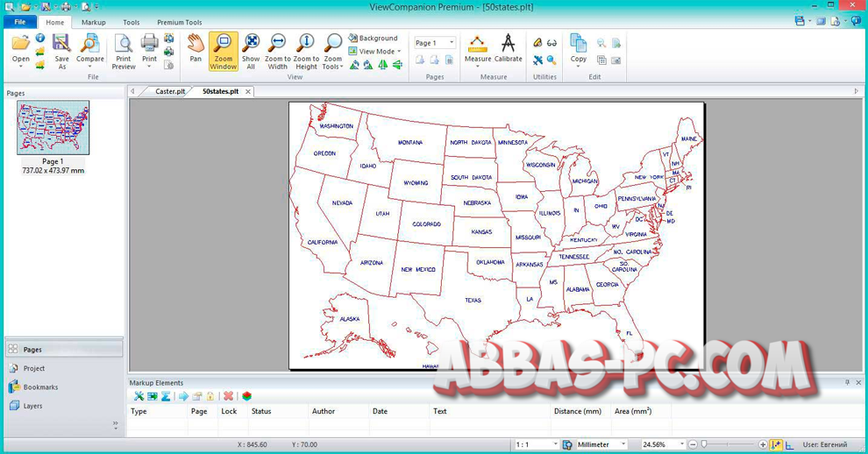
Task: Click red X delete markup icon
Action: (228, 396)
